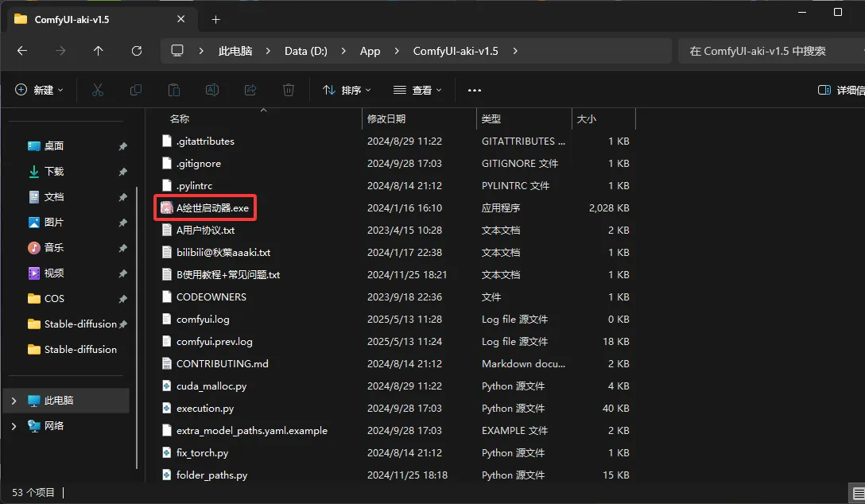This screenshot has width=865, height=504.
Task: Sort by 修改日期 column header
Action: pyautogui.click(x=386, y=119)
